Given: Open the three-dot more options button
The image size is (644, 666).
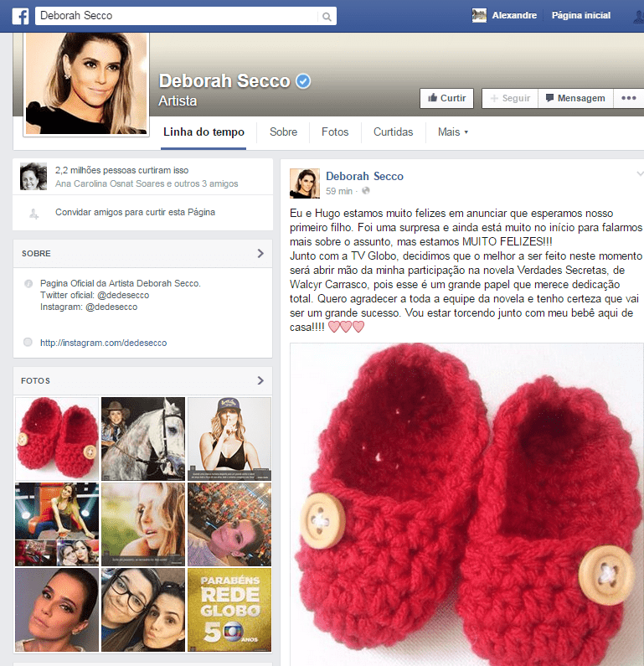Looking at the screenshot, I should pyautogui.click(x=629, y=98).
